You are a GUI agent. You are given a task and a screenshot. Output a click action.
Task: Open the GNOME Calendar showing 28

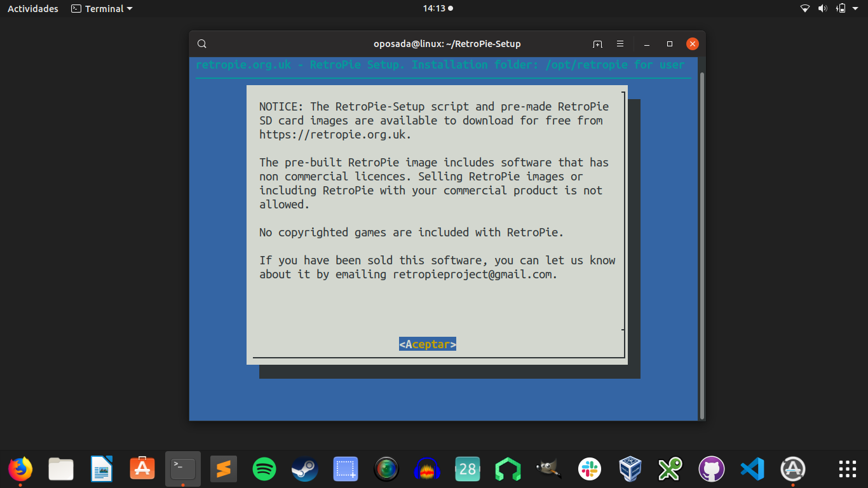[467, 469]
